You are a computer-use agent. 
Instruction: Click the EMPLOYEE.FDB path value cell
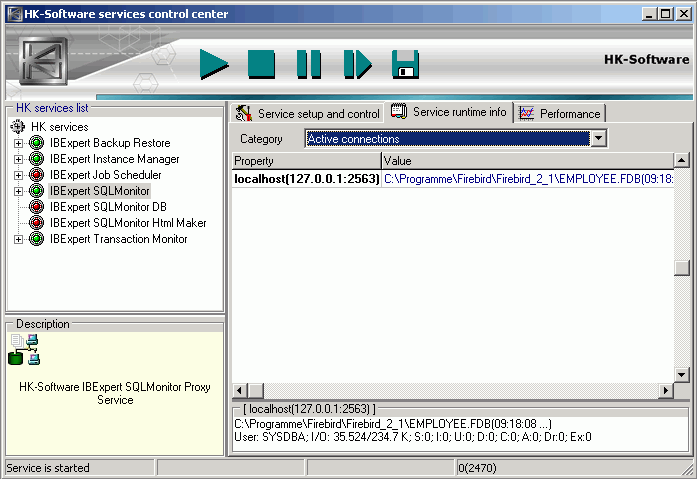(x=528, y=179)
